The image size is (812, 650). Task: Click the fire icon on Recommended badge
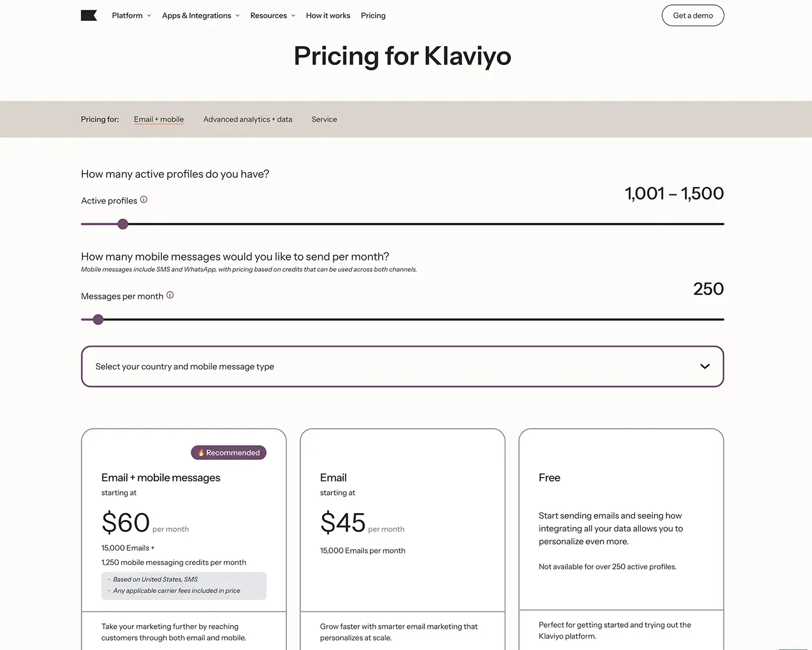(x=201, y=453)
